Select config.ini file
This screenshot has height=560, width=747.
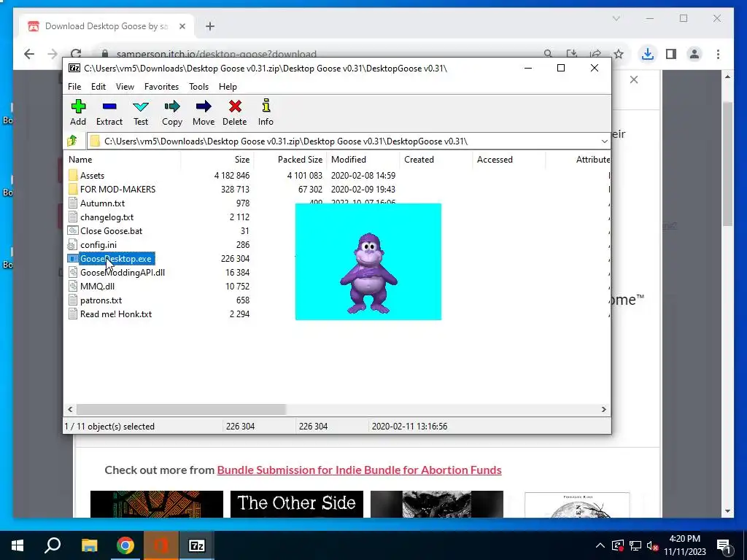tap(98, 245)
